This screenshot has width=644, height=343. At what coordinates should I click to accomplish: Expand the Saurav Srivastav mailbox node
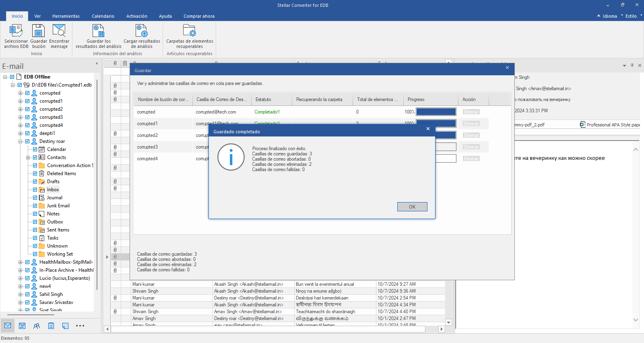[21, 302]
